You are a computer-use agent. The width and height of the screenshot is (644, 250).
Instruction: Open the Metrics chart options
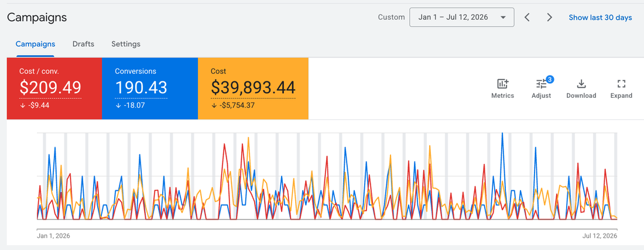[502, 88]
